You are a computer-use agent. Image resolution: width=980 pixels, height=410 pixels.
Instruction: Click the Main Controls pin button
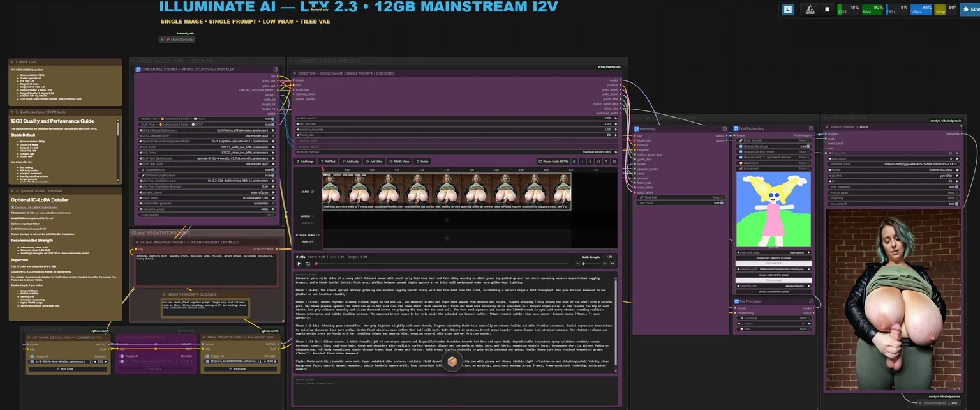(177, 40)
